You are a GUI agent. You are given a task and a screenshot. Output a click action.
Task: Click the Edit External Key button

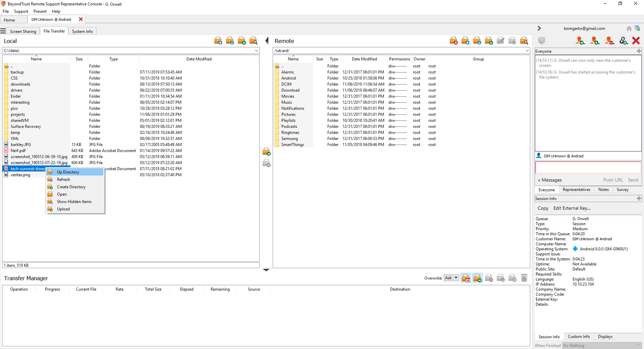572,208
